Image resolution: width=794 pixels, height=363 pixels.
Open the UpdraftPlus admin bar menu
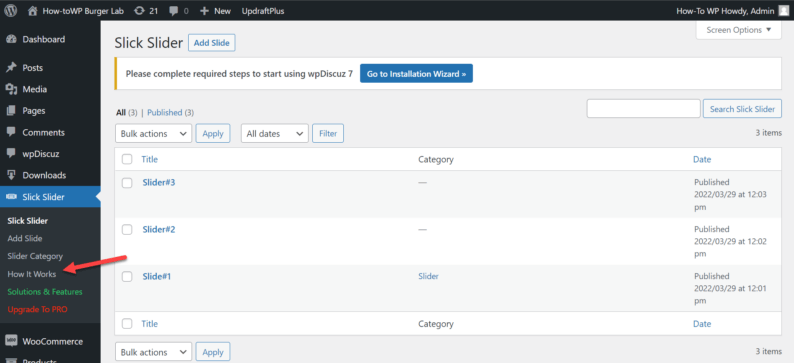pos(263,11)
